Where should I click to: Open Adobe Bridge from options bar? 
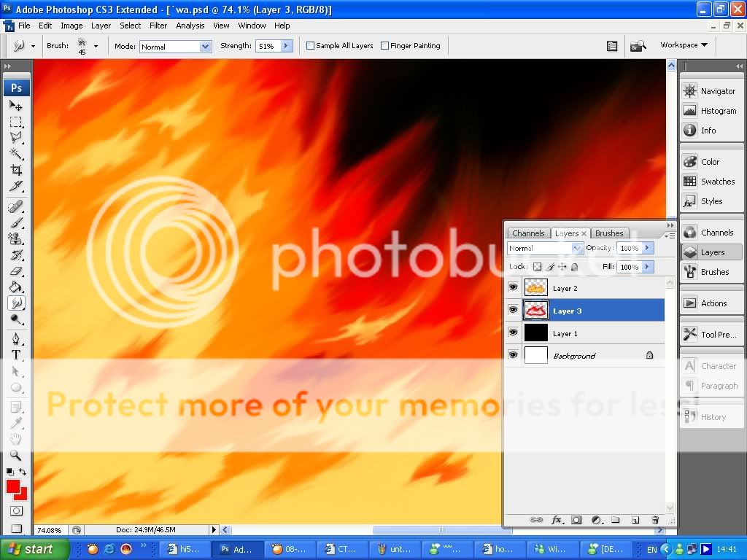[x=638, y=46]
